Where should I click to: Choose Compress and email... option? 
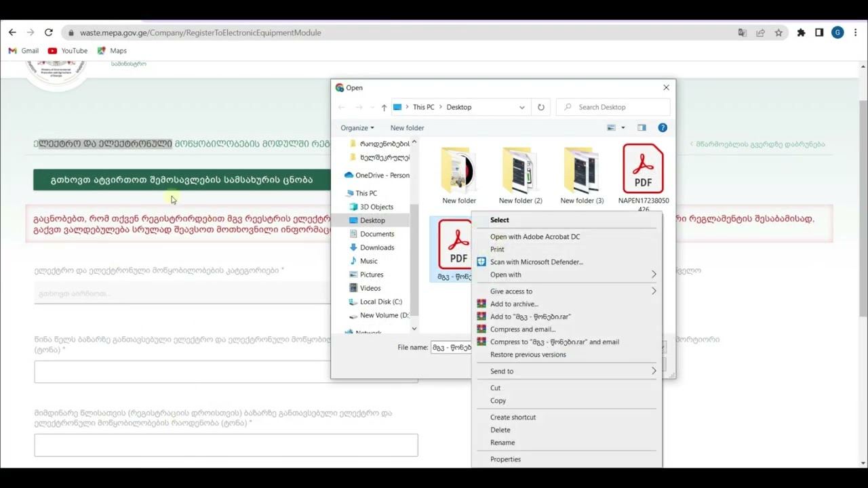(523, 329)
